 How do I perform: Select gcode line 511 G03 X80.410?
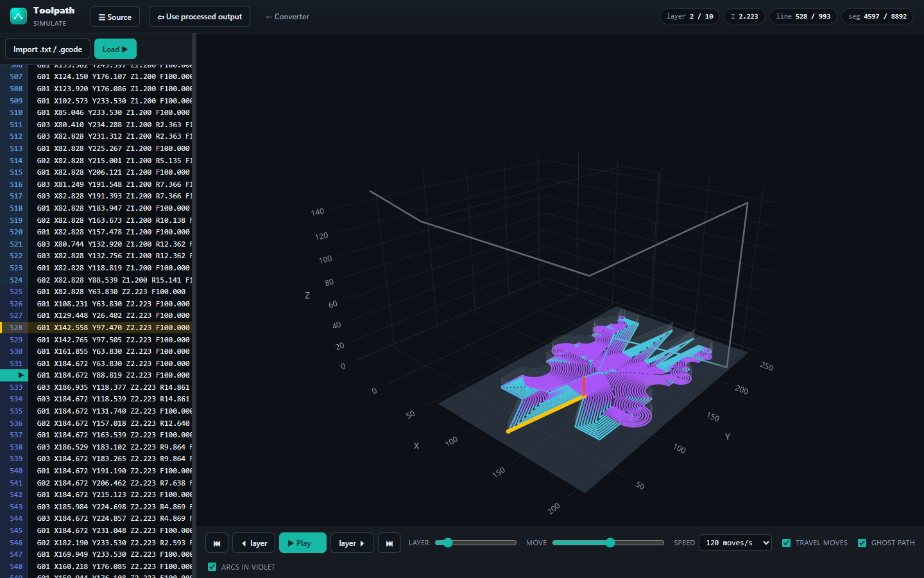click(x=96, y=125)
